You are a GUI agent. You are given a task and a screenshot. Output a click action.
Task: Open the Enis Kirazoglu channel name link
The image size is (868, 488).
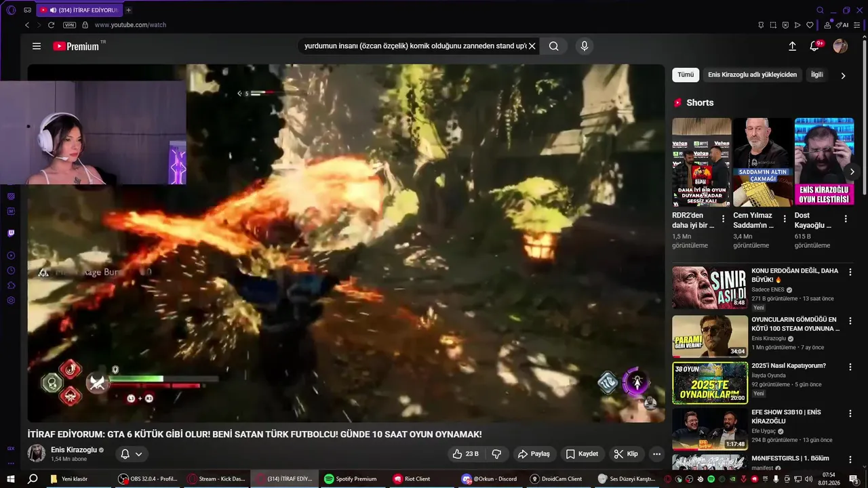(x=74, y=449)
